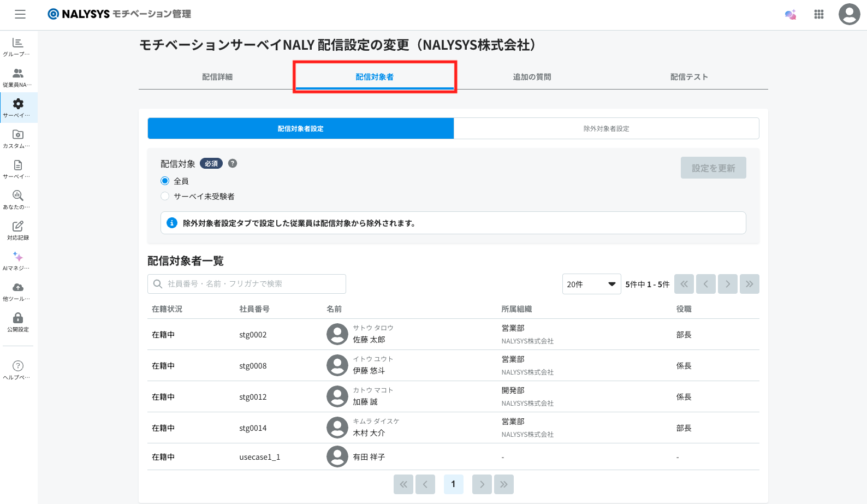The image size is (867, 504).
Task: Open the 公開設定 lock sidebar item
Action: coord(18,322)
